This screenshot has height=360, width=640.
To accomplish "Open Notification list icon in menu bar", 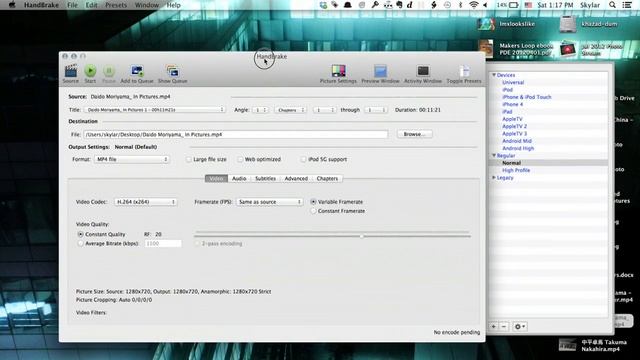I will point(627,5).
